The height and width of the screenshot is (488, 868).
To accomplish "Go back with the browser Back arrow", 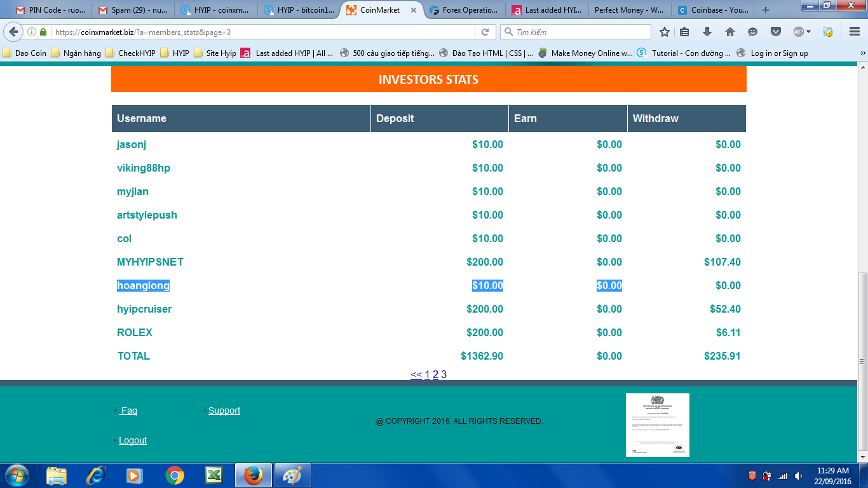I will click(x=13, y=32).
